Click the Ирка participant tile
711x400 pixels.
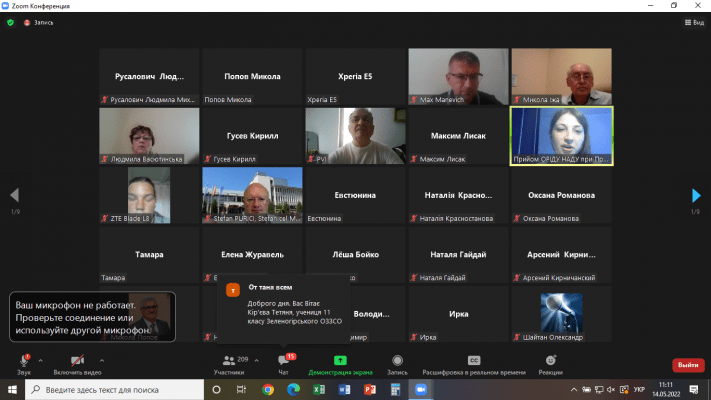click(x=458, y=314)
